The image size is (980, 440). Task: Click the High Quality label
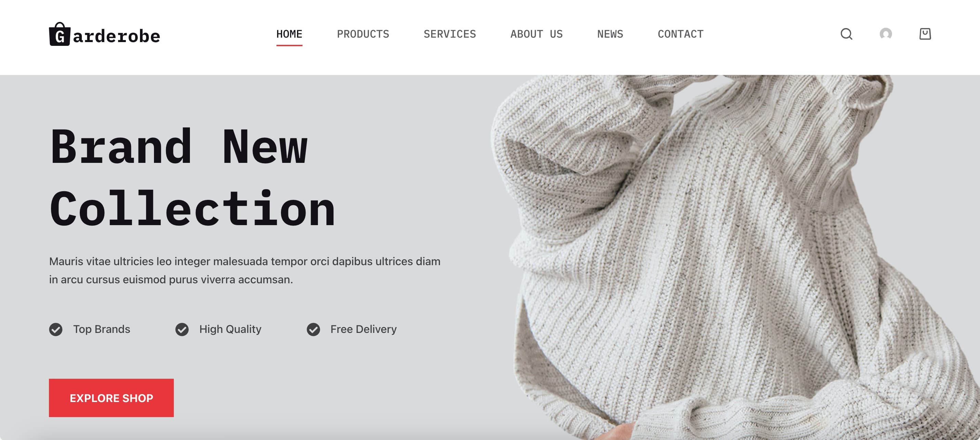230,329
